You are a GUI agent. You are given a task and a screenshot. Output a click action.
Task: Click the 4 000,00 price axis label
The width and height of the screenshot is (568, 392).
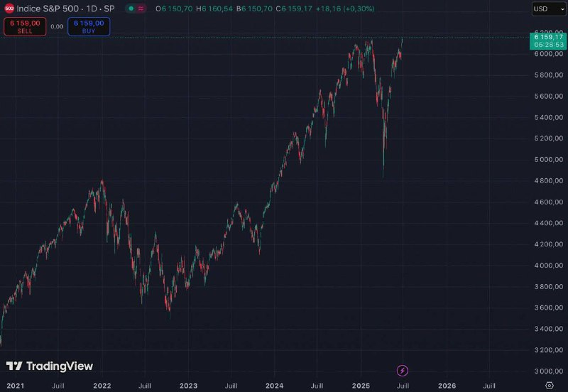pos(549,265)
